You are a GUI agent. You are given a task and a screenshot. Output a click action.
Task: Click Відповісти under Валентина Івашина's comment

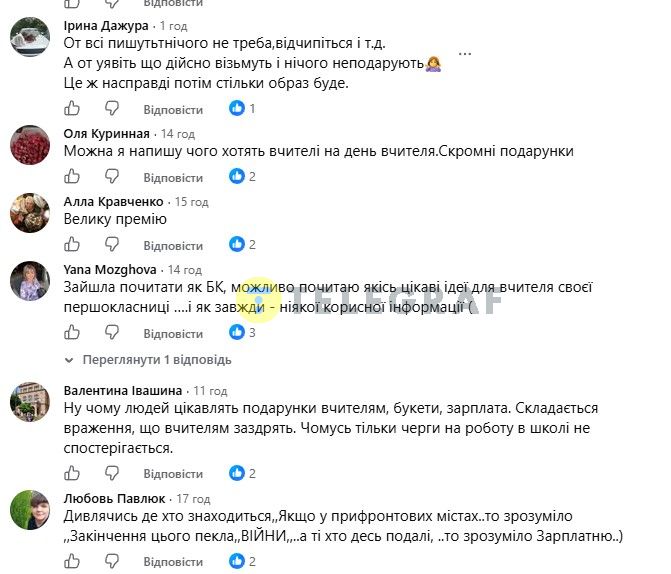[x=173, y=474]
